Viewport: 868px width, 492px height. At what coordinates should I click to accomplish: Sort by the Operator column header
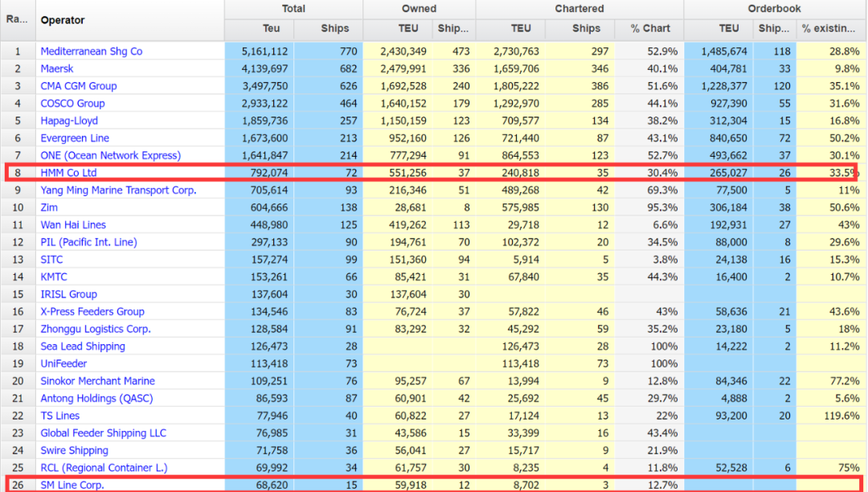coord(63,20)
